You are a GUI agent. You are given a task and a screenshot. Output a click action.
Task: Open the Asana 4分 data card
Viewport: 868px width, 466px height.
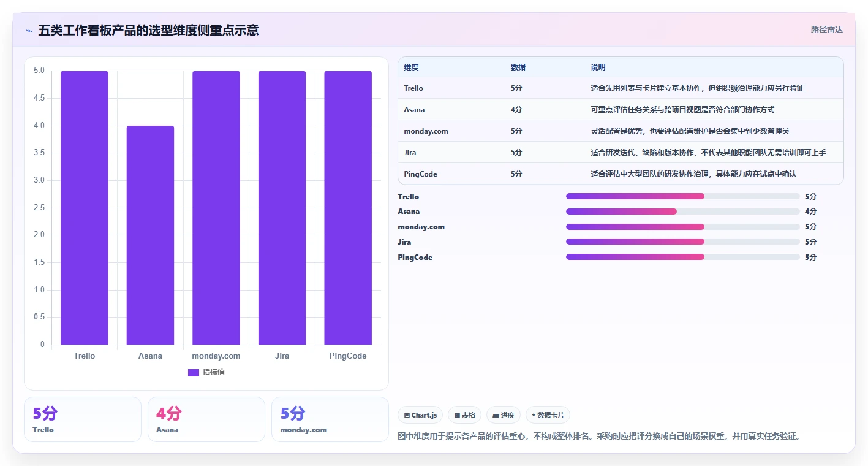point(206,419)
